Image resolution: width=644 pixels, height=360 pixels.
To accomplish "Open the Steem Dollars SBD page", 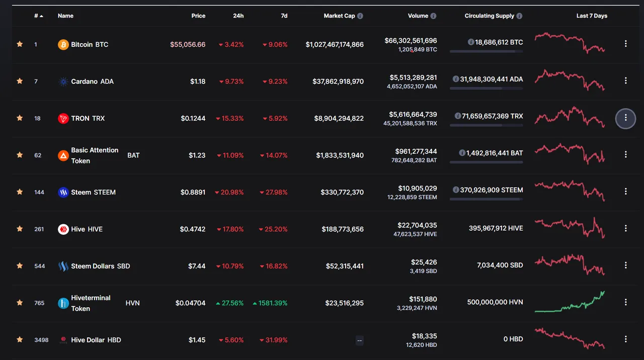I will click(x=101, y=266).
